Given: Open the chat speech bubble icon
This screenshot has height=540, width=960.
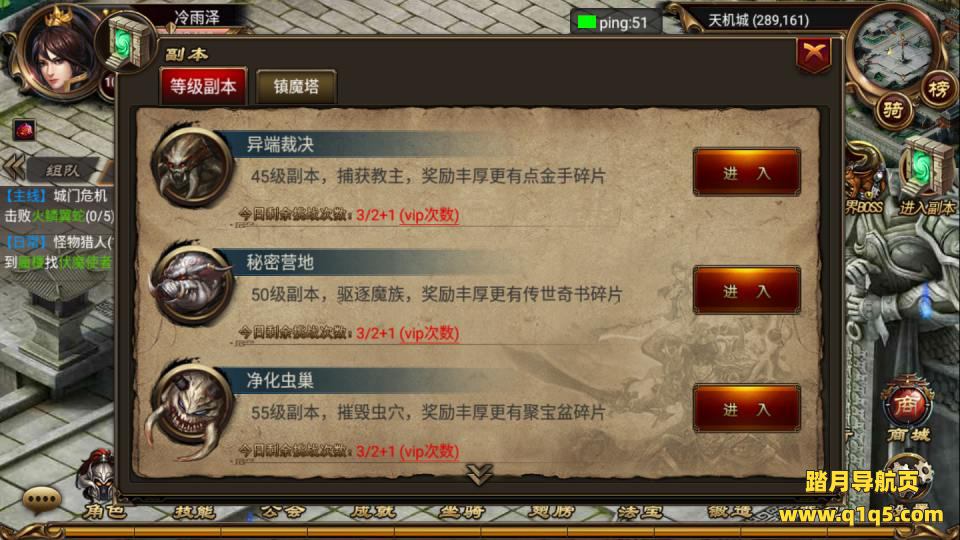Looking at the screenshot, I should (x=42, y=500).
